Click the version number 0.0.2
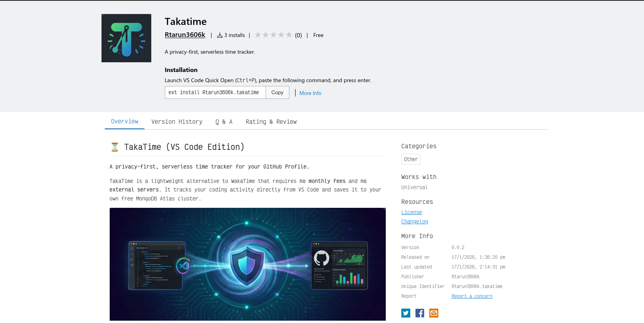This screenshot has width=644, height=323. (x=458, y=248)
